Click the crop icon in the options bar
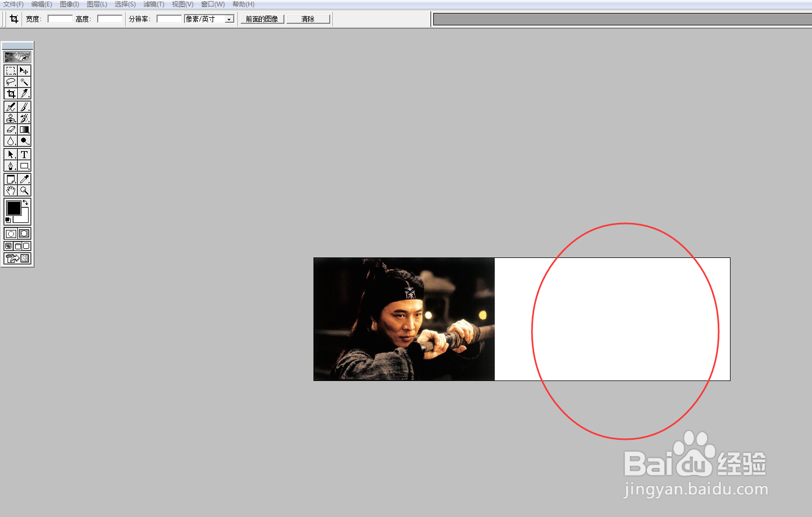Viewport: 812px width, 517px height. pos(14,19)
